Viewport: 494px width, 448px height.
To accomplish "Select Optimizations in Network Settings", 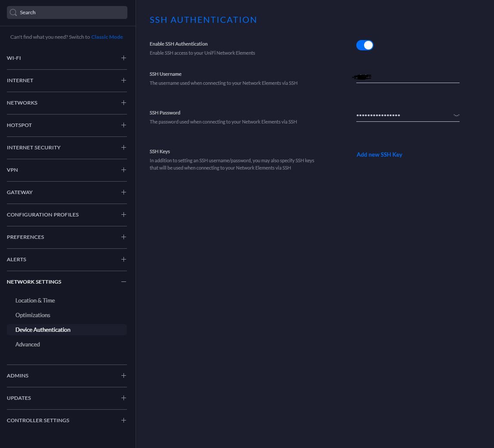I will 33,315.
